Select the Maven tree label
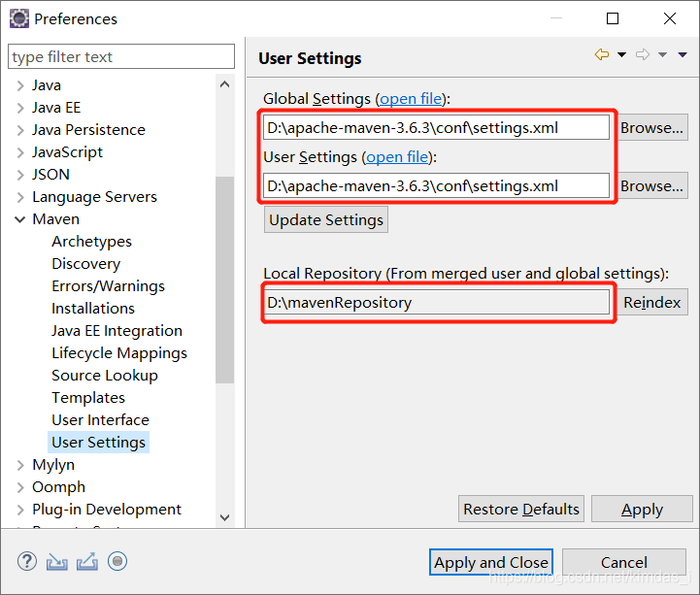Screen dimensions: 700x595 (55, 219)
